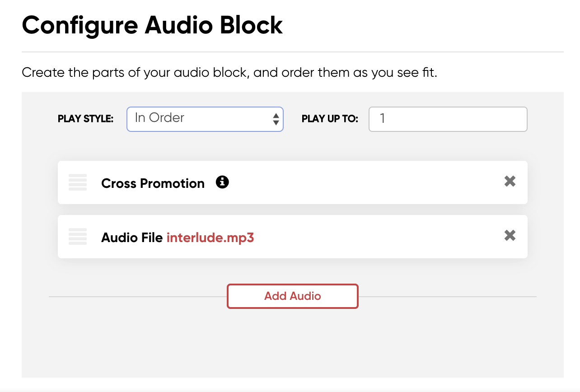Click the Audio File label text
This screenshot has width=580, height=392.
pyautogui.click(x=132, y=238)
